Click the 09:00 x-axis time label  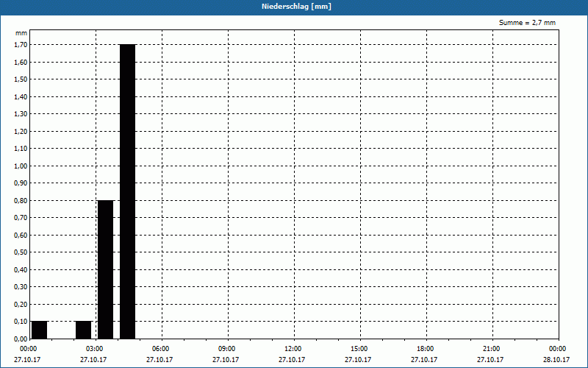[x=228, y=349]
